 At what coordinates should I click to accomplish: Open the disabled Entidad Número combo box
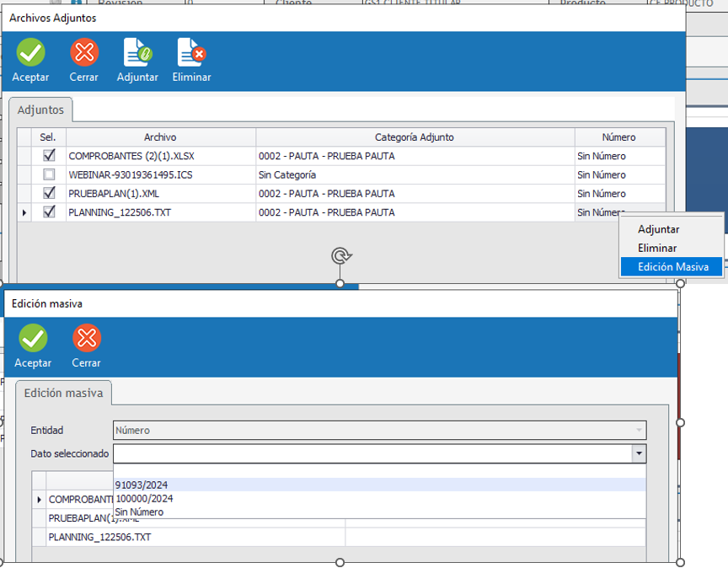pos(379,430)
